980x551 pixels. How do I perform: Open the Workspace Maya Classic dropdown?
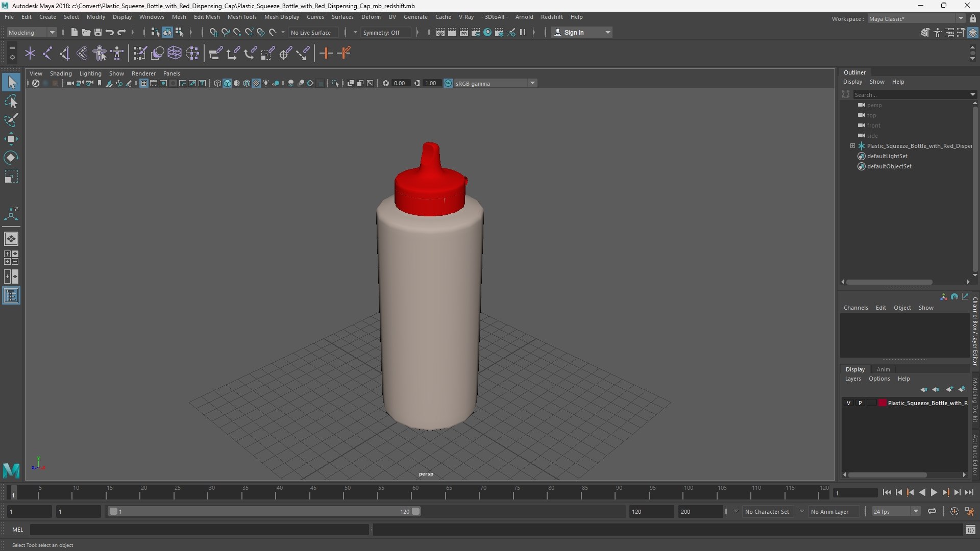coord(916,19)
